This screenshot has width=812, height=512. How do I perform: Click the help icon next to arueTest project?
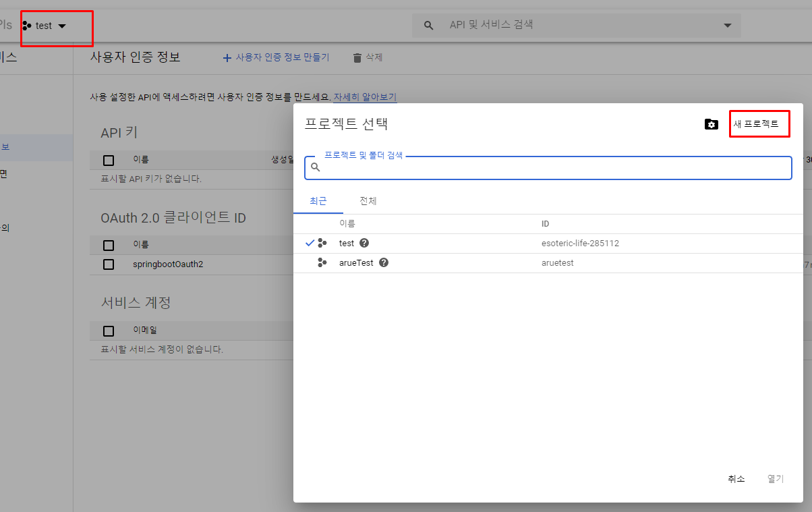pyautogui.click(x=384, y=262)
